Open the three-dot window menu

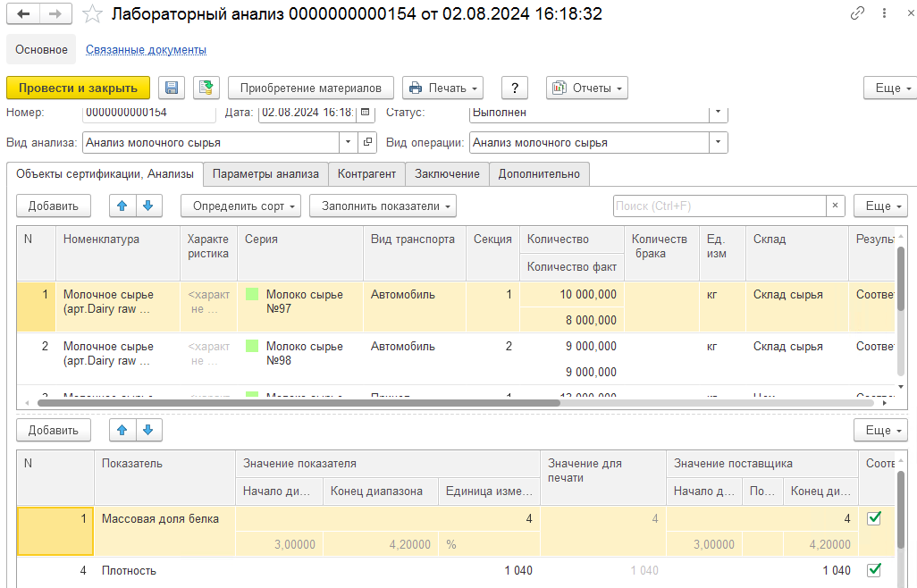884,13
